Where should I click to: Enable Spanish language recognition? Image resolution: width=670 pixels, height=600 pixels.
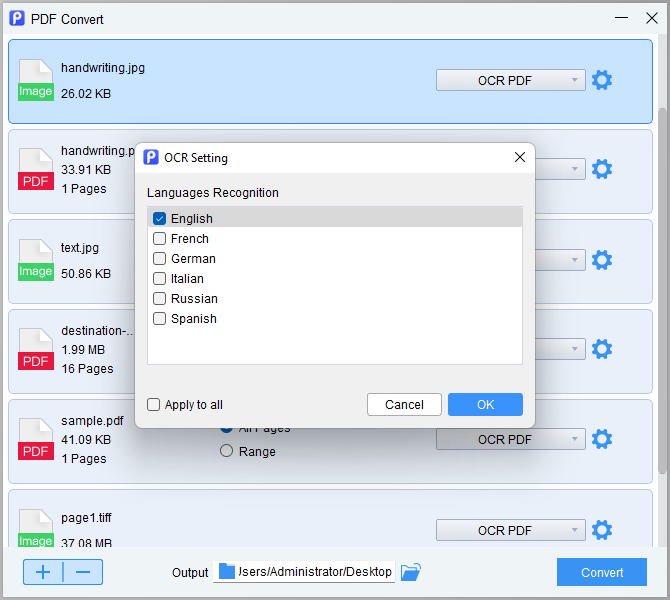click(x=159, y=318)
